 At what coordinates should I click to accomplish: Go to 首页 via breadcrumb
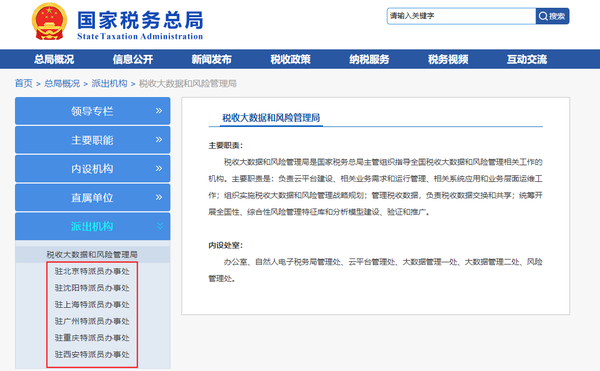coord(24,83)
